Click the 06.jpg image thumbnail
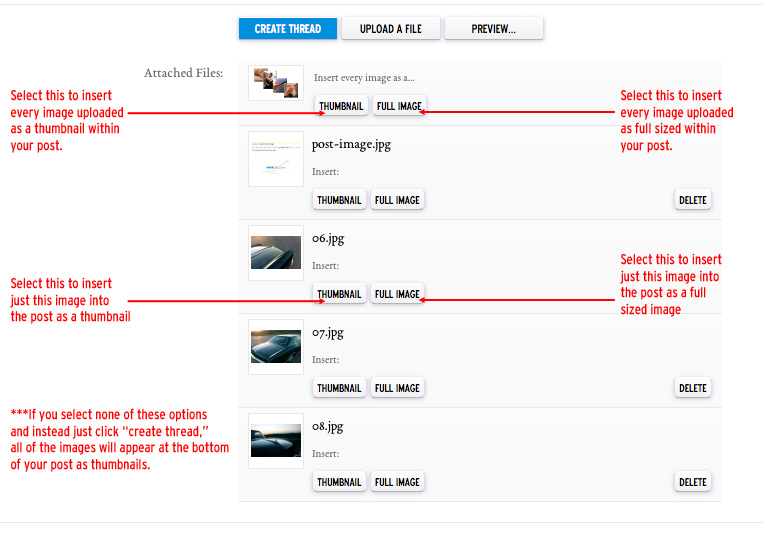Screen dimensions: 763x534 click(x=275, y=252)
